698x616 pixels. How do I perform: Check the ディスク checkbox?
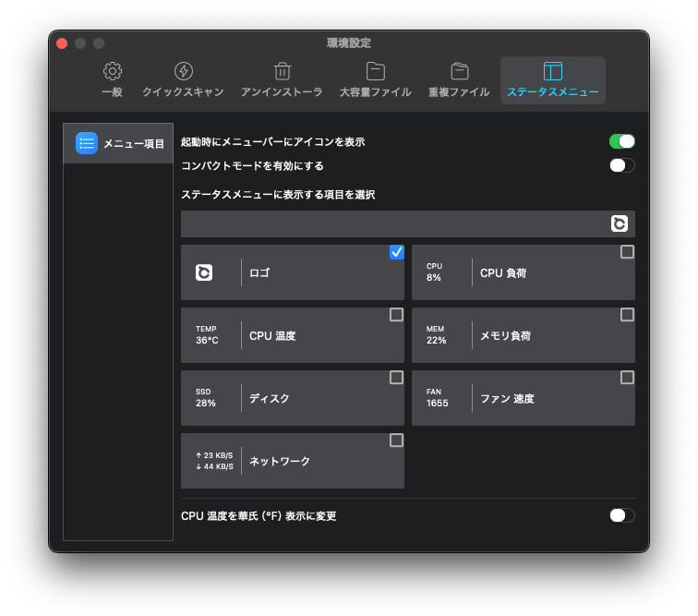click(x=397, y=378)
